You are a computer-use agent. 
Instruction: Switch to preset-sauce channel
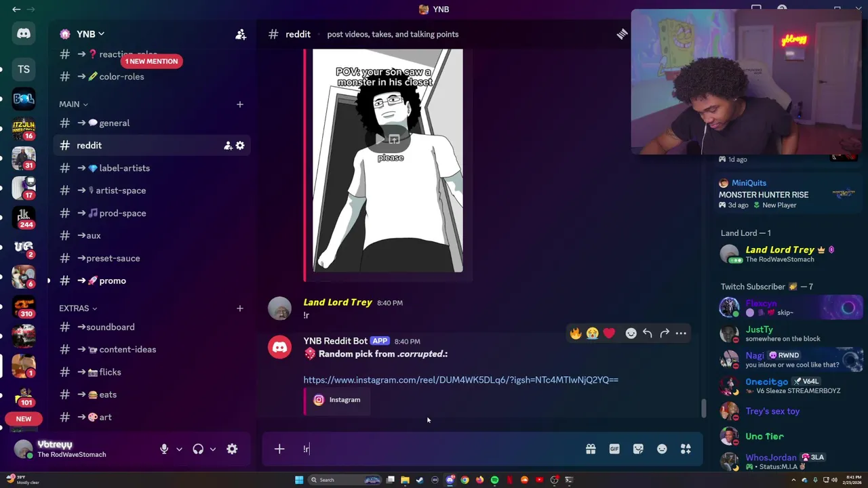[152, 258]
